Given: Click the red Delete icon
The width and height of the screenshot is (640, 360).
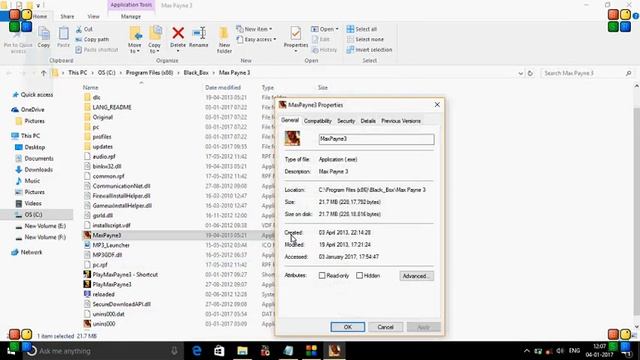Looking at the screenshot, I should (178, 33).
